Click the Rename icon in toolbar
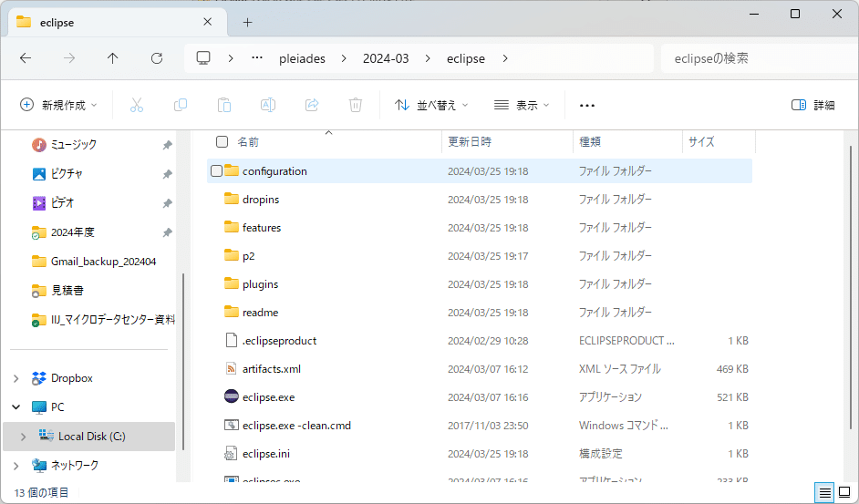This screenshot has width=859, height=504. (x=268, y=105)
